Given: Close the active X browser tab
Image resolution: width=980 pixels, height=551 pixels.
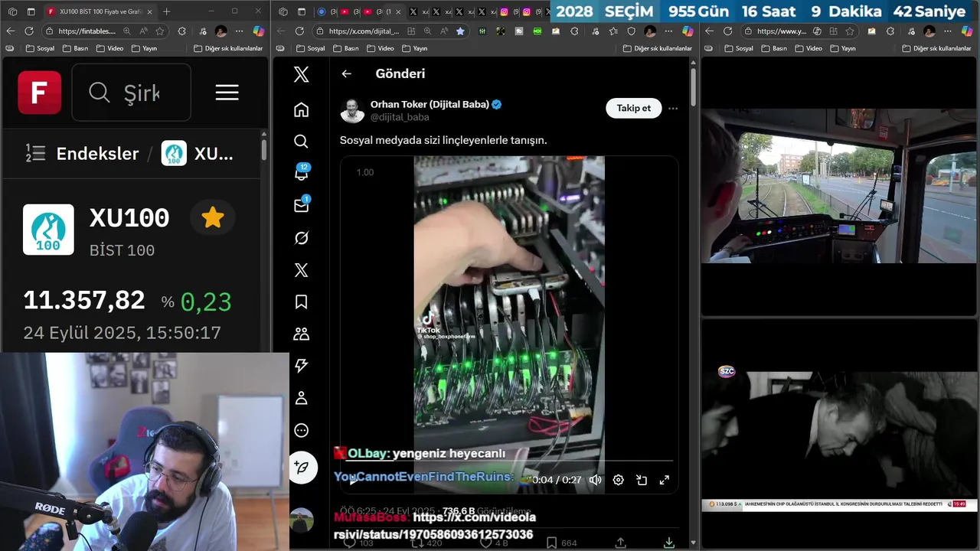Looking at the screenshot, I should click(398, 11).
